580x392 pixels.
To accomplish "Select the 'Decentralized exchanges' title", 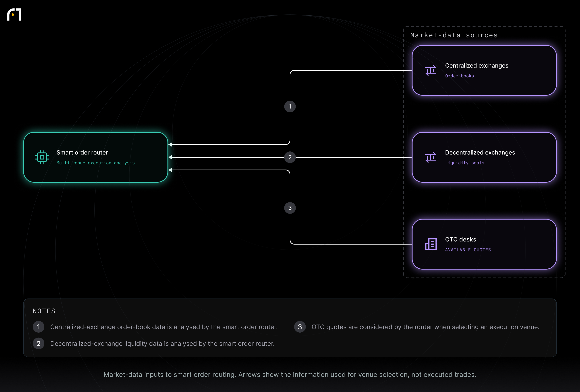I will click(x=480, y=153).
